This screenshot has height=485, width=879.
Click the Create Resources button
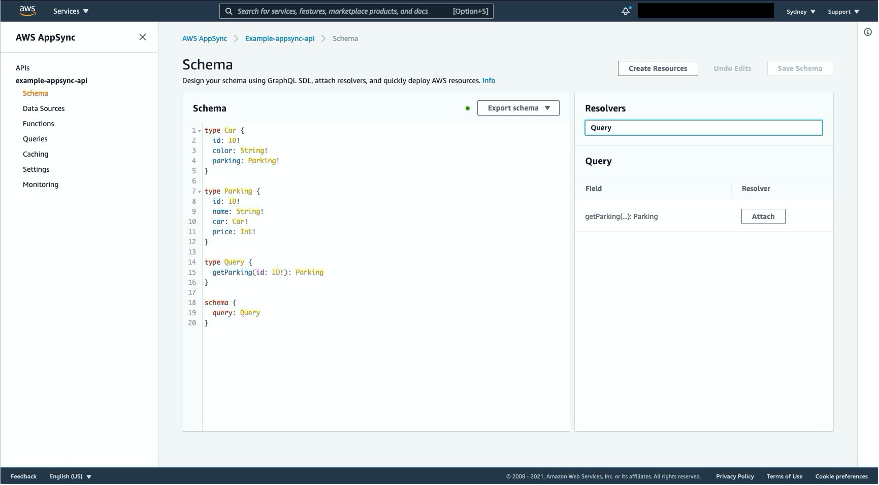657,68
